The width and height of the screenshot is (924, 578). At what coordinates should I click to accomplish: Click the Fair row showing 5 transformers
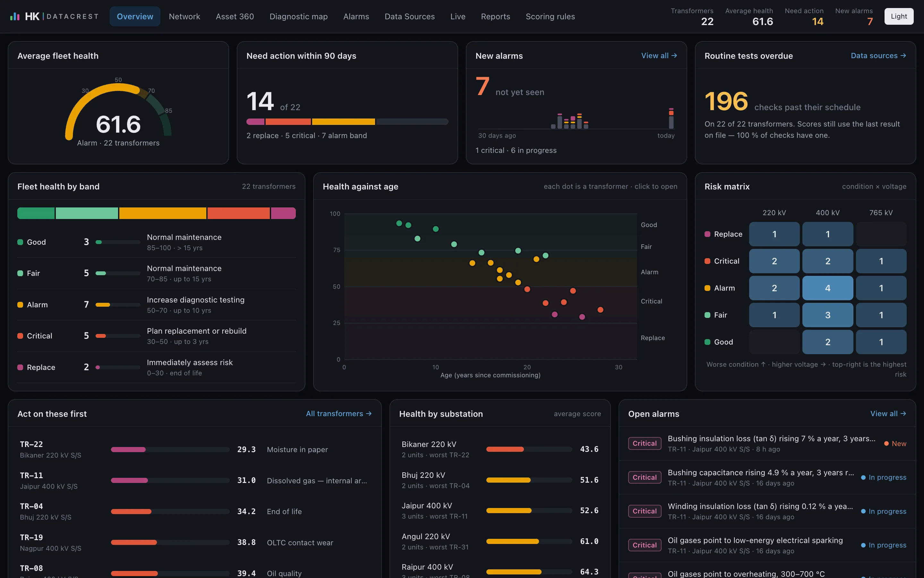[157, 273]
